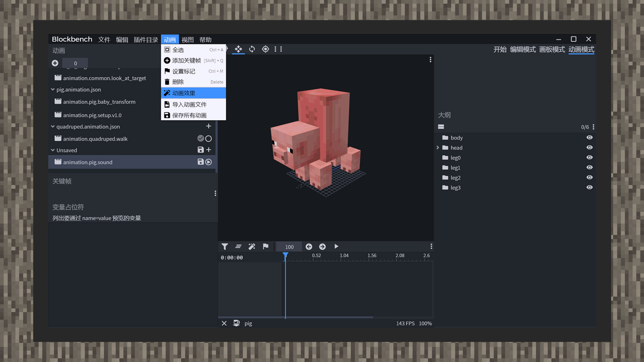This screenshot has height=362, width=644.
Task: Hide the leg0 group
Action: click(590, 158)
